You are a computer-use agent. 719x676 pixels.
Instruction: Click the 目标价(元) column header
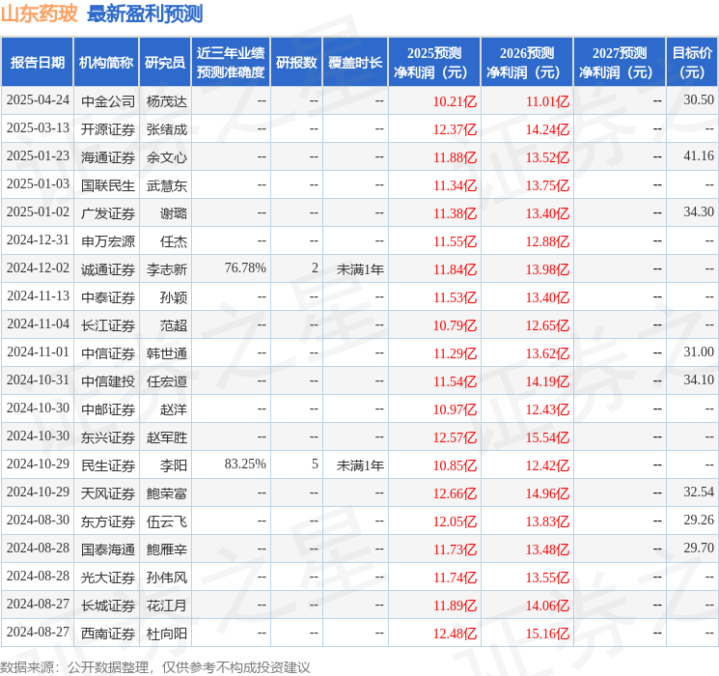691,62
